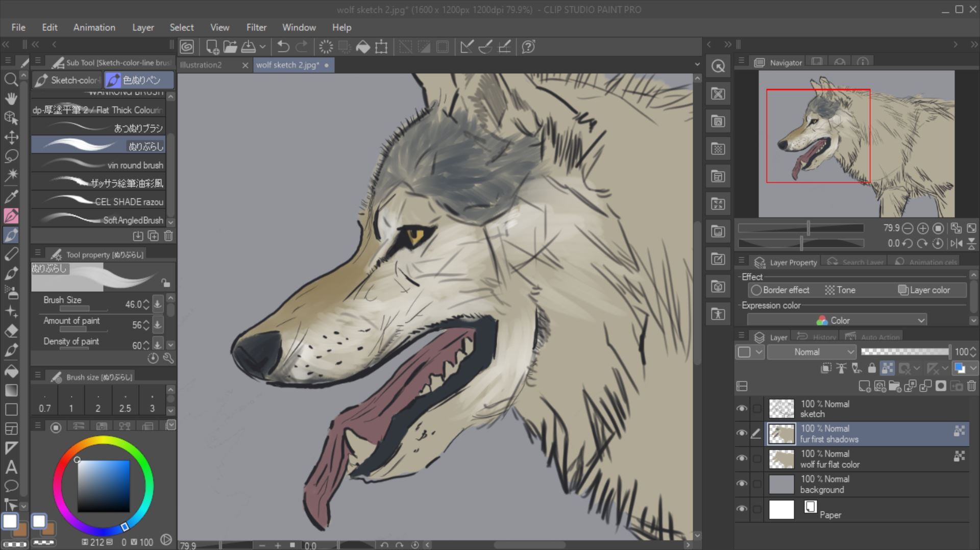Select the Auto select wand tool
The height and width of the screenshot is (550, 980).
(11, 176)
